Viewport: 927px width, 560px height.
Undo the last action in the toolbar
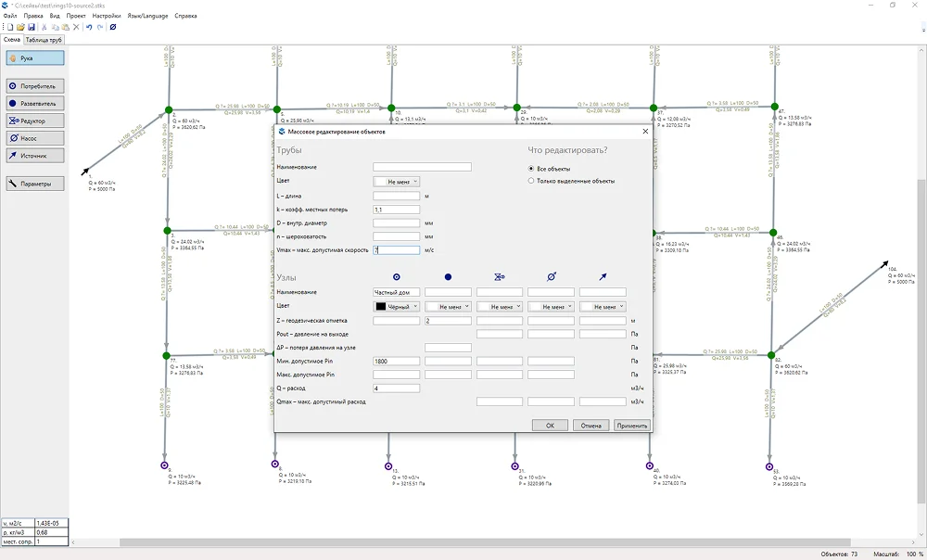click(x=89, y=28)
